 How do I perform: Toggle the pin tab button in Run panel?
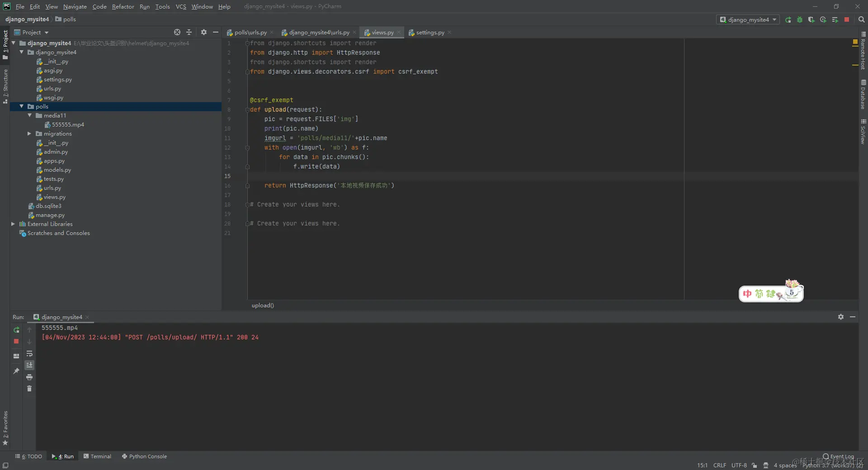pos(16,371)
